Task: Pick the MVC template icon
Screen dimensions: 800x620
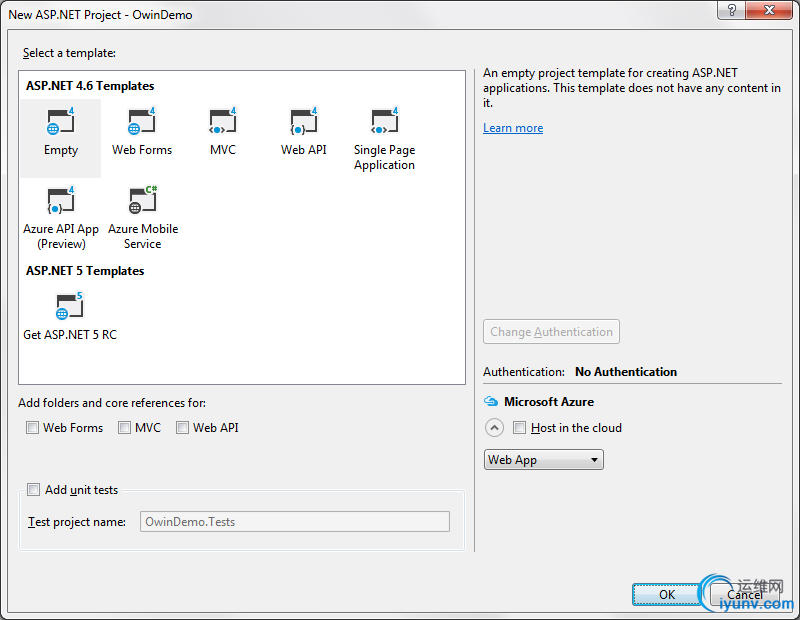Action: tap(223, 122)
